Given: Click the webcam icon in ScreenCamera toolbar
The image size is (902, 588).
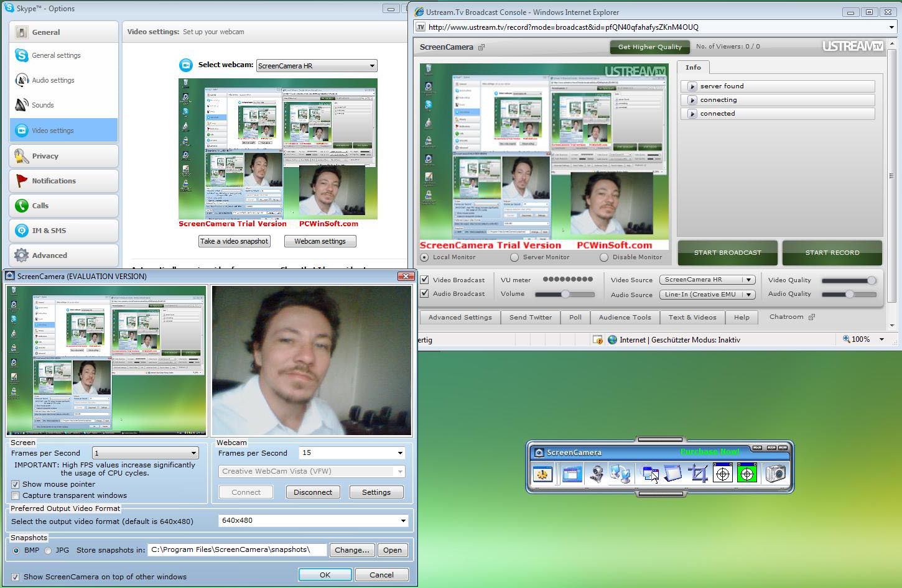Looking at the screenshot, I should coord(597,474).
